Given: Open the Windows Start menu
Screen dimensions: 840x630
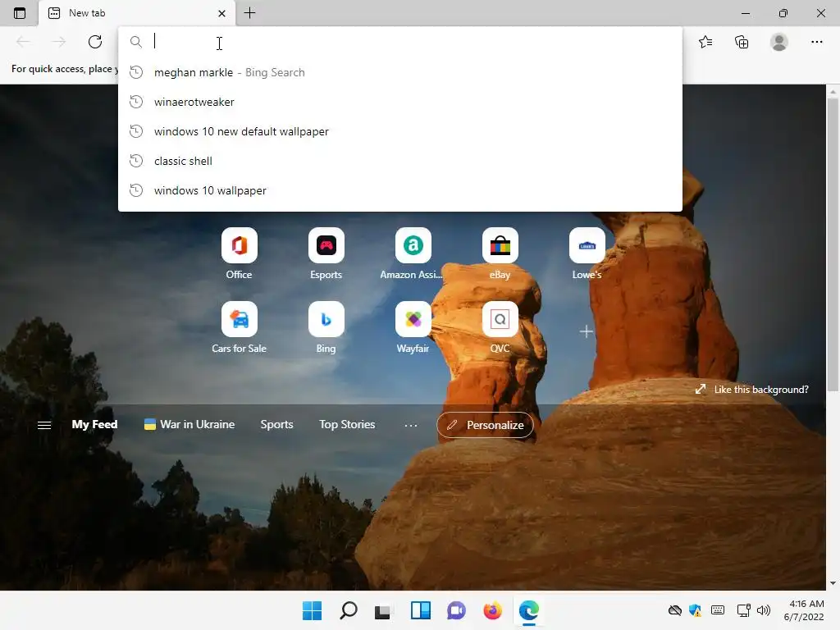Looking at the screenshot, I should click(312, 610).
